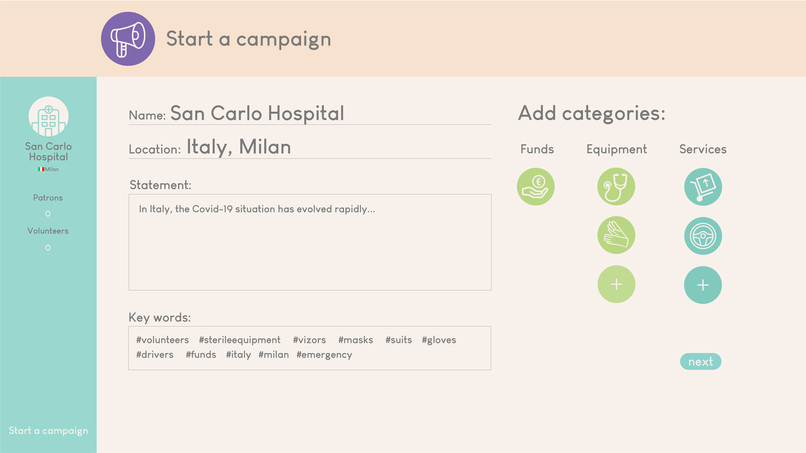Add a new Services category
The image size is (806, 453).
(x=703, y=285)
